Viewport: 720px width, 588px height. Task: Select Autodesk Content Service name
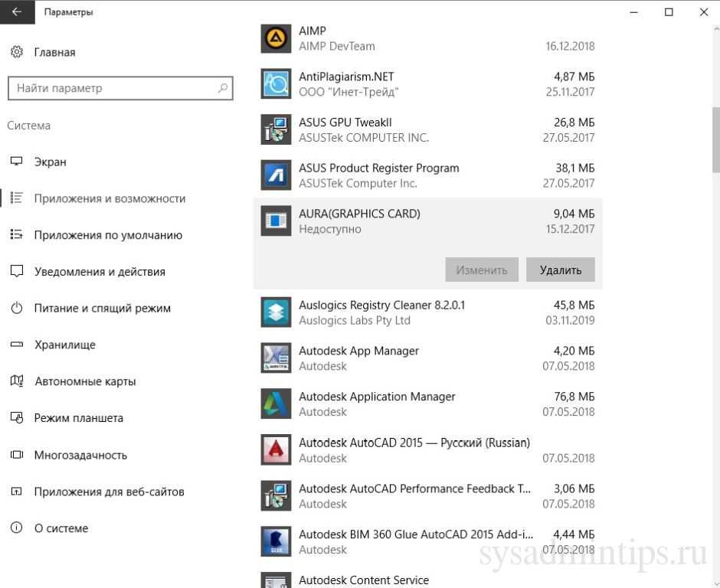[x=364, y=580]
